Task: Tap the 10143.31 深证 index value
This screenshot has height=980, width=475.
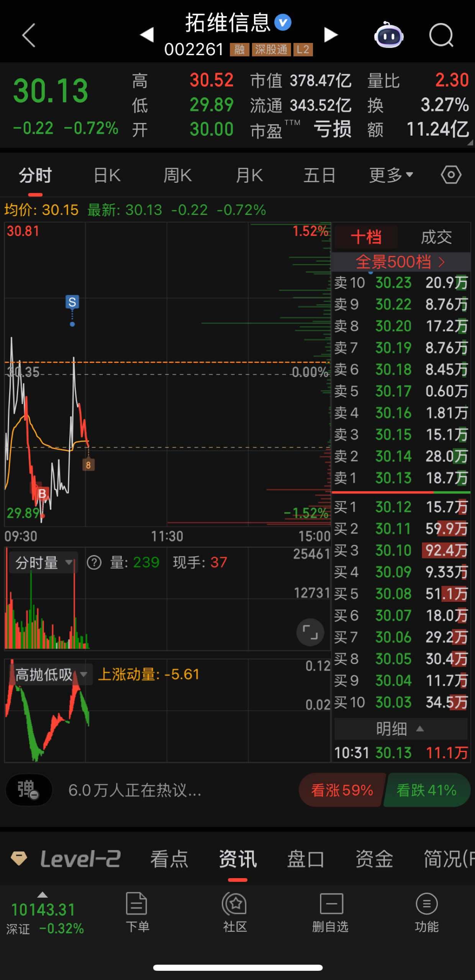Action: coord(43,910)
